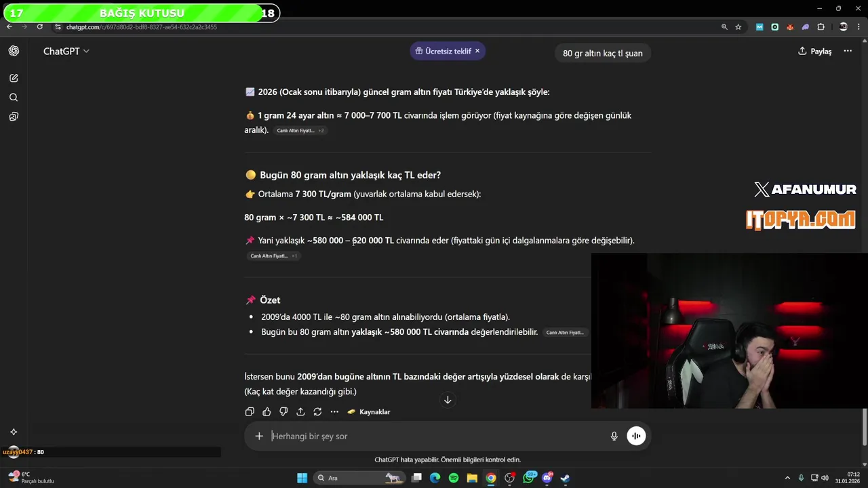The image size is (868, 488).
Task: Click the address bar URL
Action: click(x=142, y=27)
